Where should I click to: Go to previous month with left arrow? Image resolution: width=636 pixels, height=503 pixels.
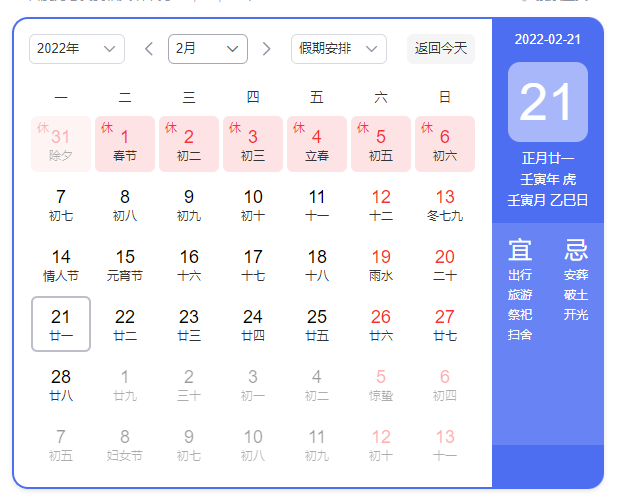(149, 49)
